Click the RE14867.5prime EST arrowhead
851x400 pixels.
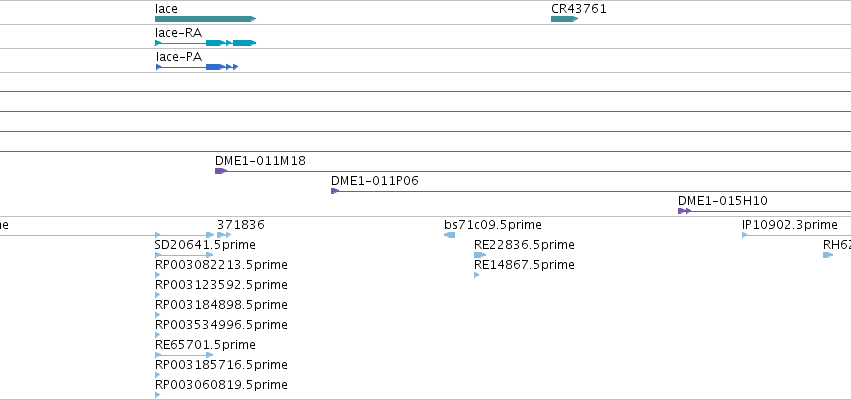[477, 275]
